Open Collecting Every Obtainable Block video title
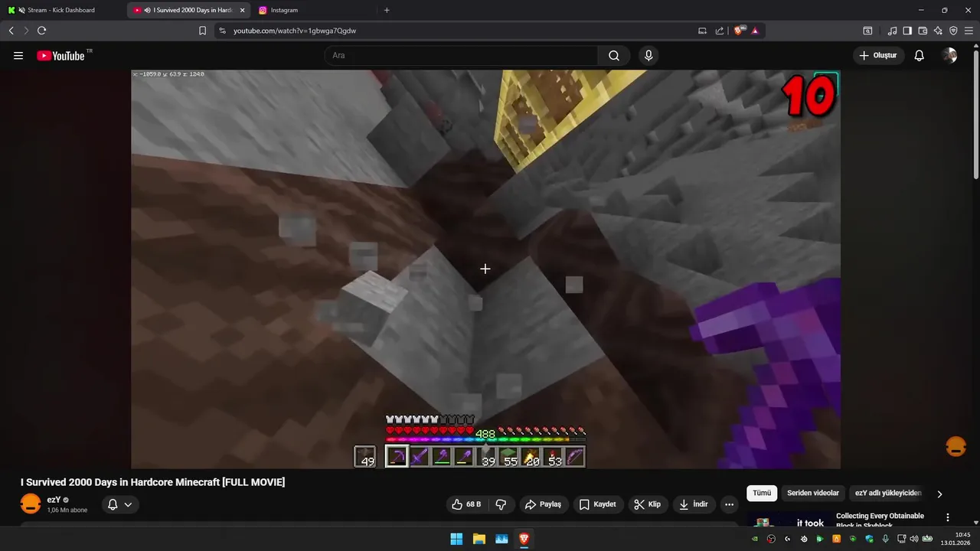 (x=880, y=520)
